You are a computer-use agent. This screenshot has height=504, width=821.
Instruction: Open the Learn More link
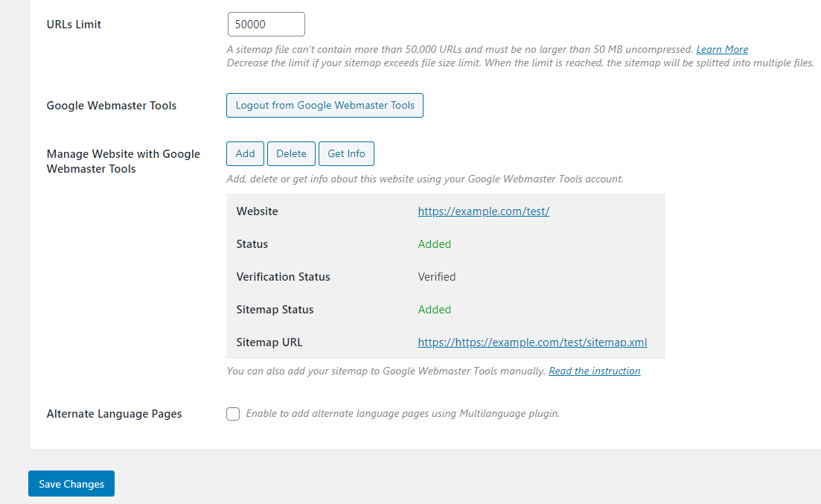[722, 49]
